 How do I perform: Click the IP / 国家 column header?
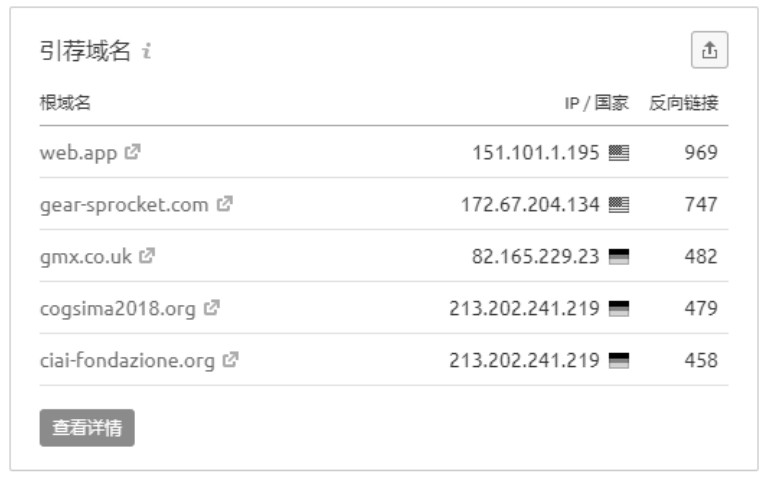tap(596, 103)
